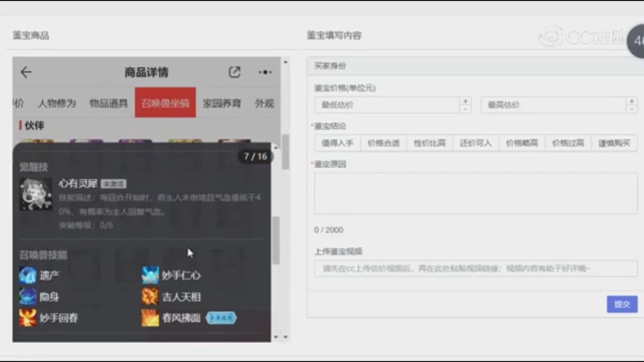Select the 妙手仁心 skill icon
644x362 pixels.
[150, 275]
